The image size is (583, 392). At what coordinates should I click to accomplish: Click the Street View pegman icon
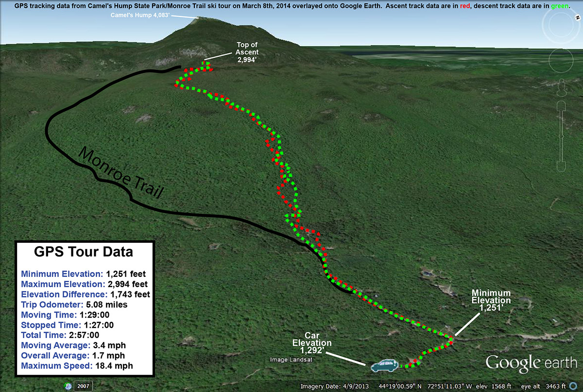click(x=561, y=88)
